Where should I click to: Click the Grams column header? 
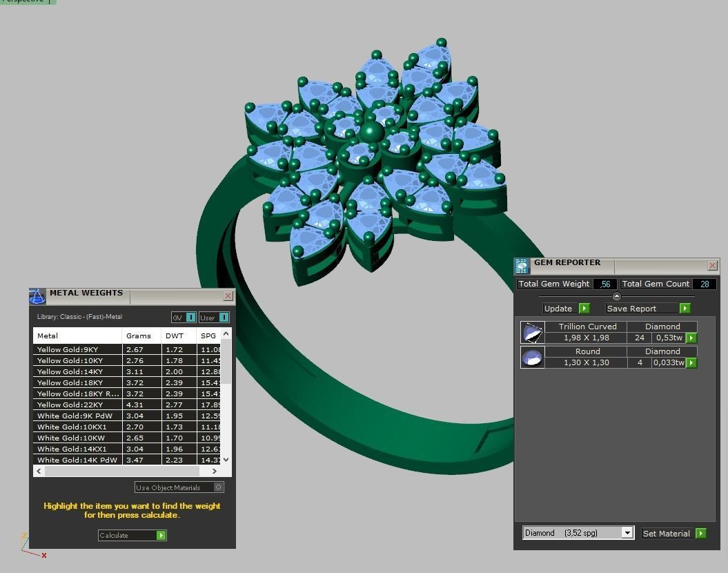click(x=141, y=336)
